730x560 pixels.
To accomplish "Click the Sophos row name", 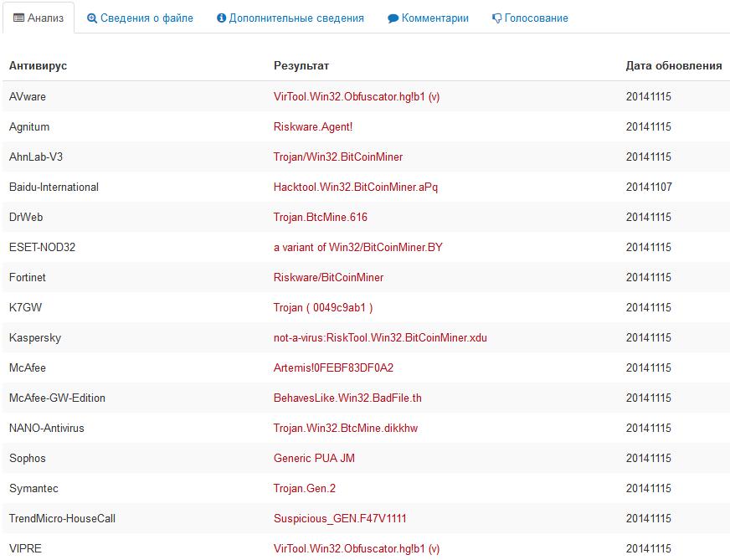I will tap(28, 459).
